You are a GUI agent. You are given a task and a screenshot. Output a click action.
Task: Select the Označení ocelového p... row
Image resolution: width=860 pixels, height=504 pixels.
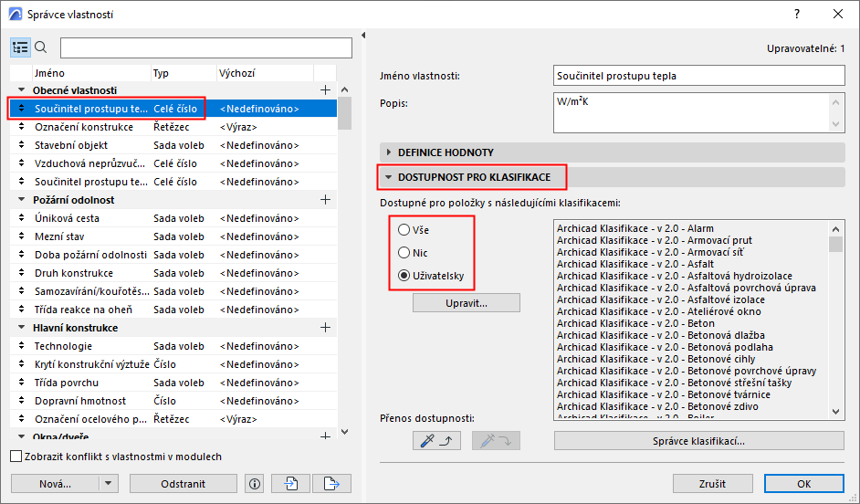point(173,419)
